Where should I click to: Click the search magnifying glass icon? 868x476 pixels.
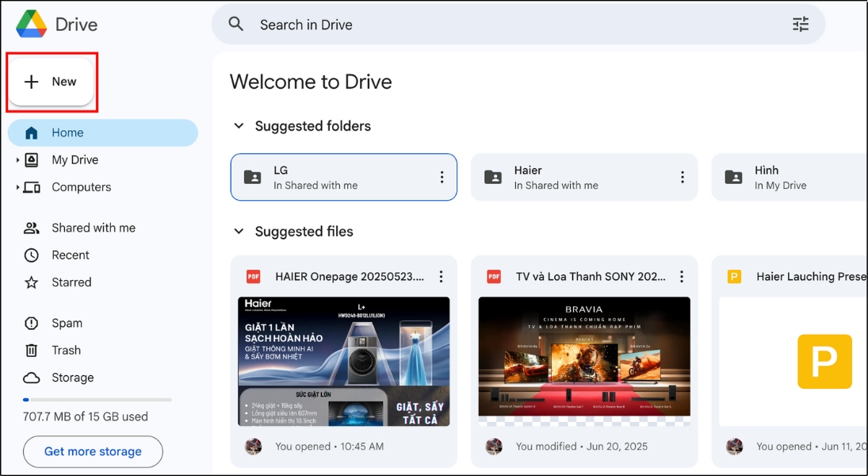pyautogui.click(x=235, y=24)
